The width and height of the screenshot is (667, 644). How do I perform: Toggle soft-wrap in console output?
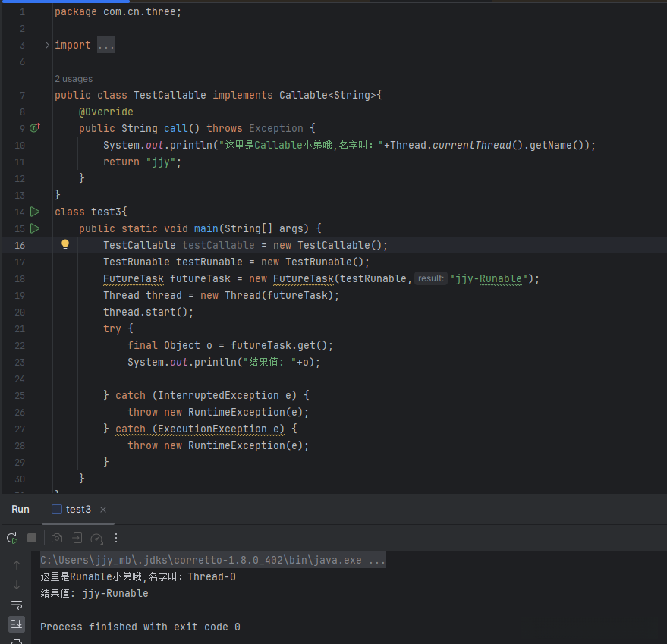pos(17,605)
